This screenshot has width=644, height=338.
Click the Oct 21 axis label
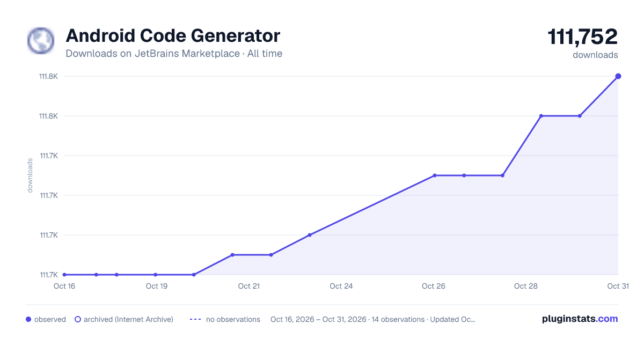[x=249, y=286]
